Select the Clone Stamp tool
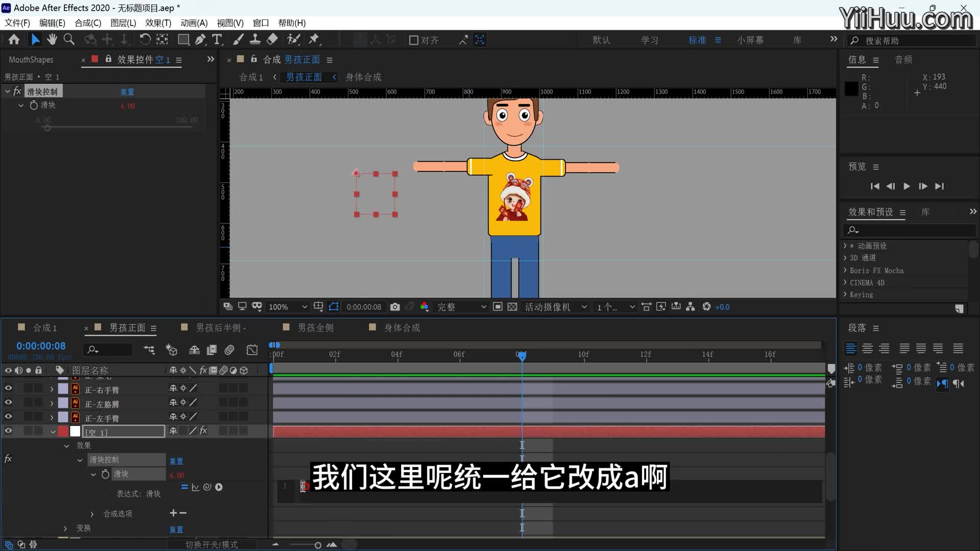Image resolution: width=980 pixels, height=551 pixels. click(x=255, y=39)
